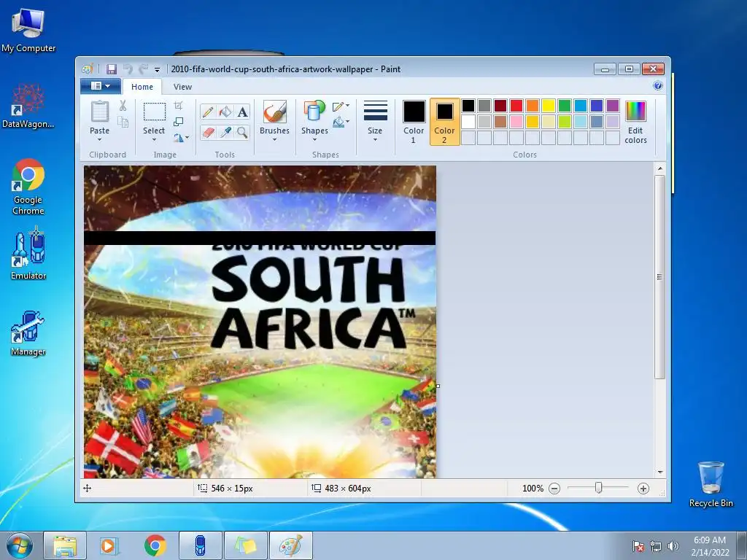Image resolution: width=747 pixels, height=560 pixels.
Task: Open the shape Outline dropdown
Action: click(x=341, y=106)
